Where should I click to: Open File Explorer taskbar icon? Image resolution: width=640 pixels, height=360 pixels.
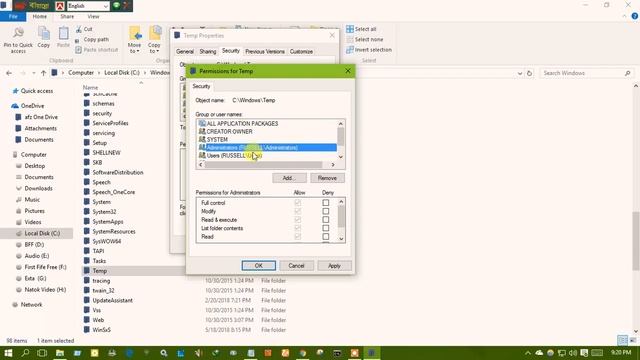(x=60, y=353)
